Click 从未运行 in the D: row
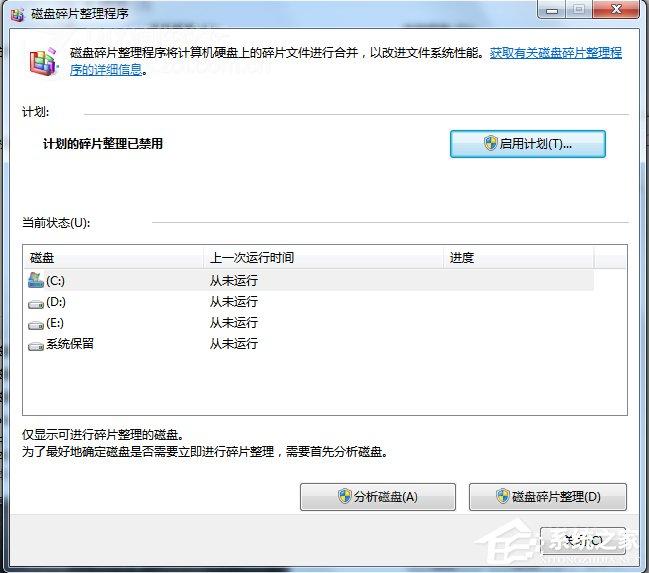 coord(234,302)
